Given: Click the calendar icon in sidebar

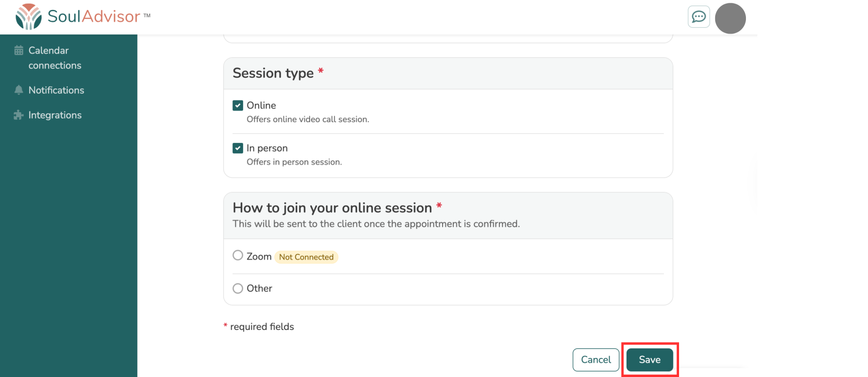Looking at the screenshot, I should pos(19,50).
